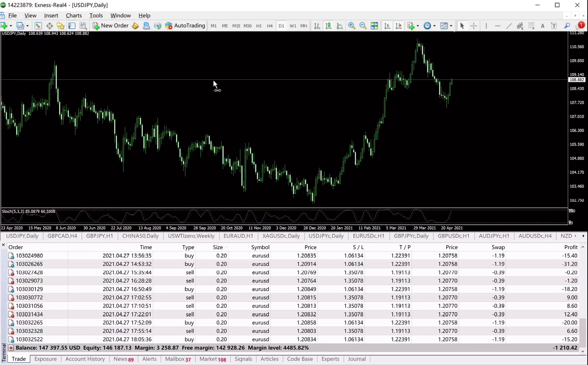
Task: Click the New Order button
Action: point(111,26)
